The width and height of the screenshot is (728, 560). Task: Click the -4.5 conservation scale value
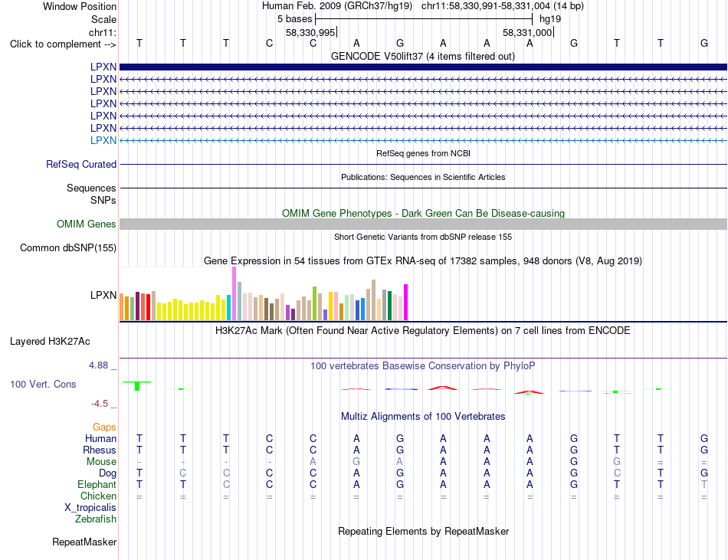pos(100,404)
